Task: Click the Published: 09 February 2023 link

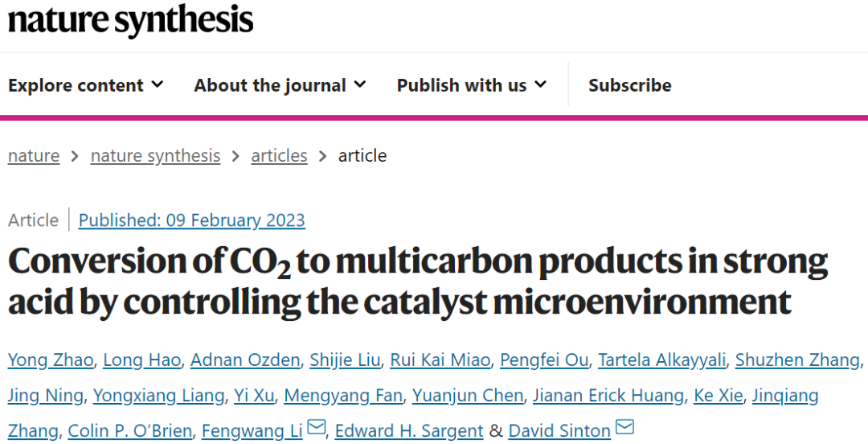Action: 191,220
